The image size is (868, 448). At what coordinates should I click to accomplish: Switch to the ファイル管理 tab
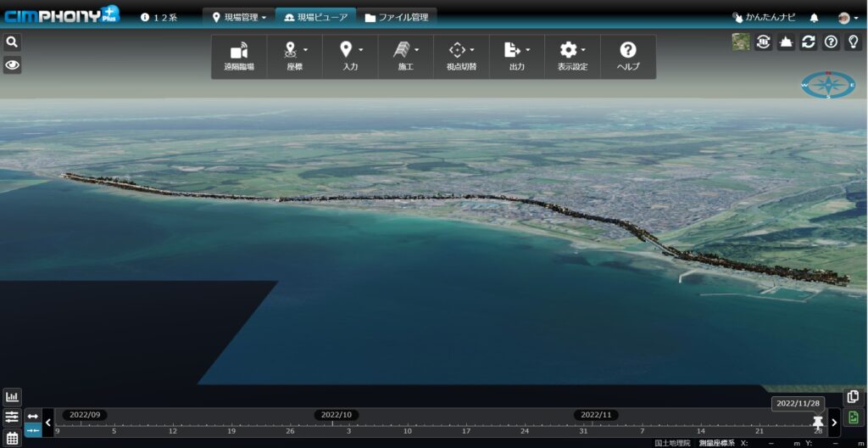[397, 17]
